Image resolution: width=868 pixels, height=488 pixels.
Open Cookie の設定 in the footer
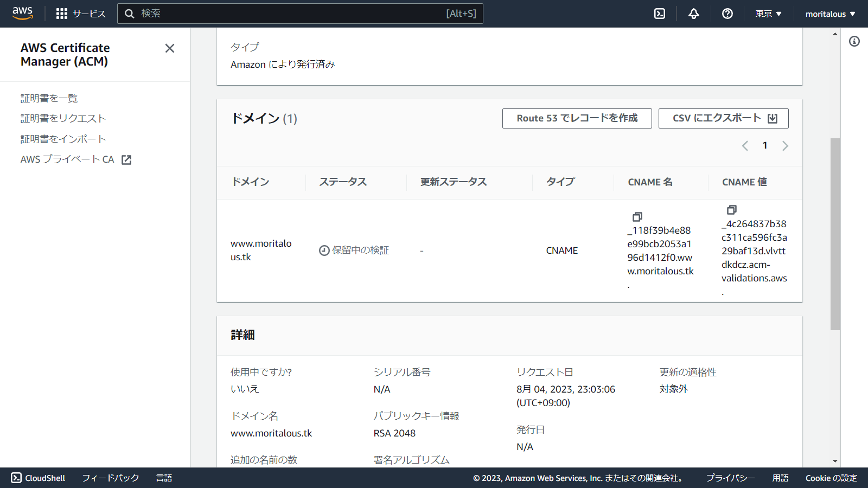click(831, 478)
